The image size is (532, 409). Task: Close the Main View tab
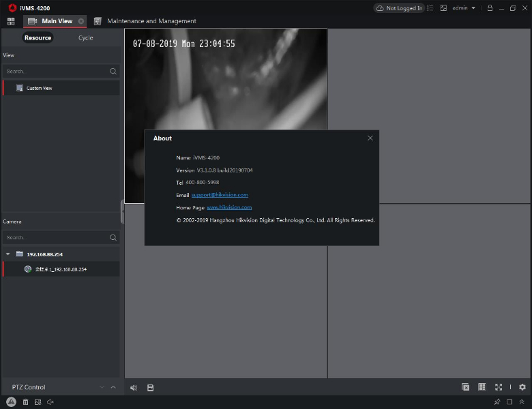click(81, 21)
